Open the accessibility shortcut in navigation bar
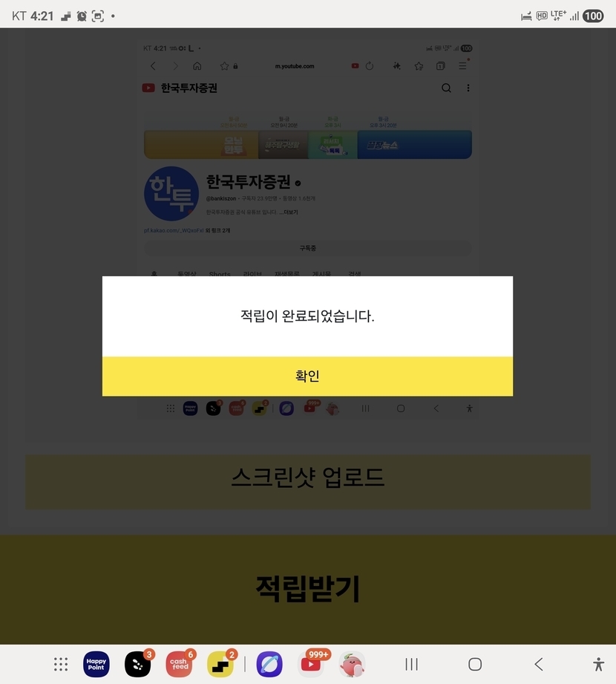The height and width of the screenshot is (684, 616). click(x=599, y=665)
